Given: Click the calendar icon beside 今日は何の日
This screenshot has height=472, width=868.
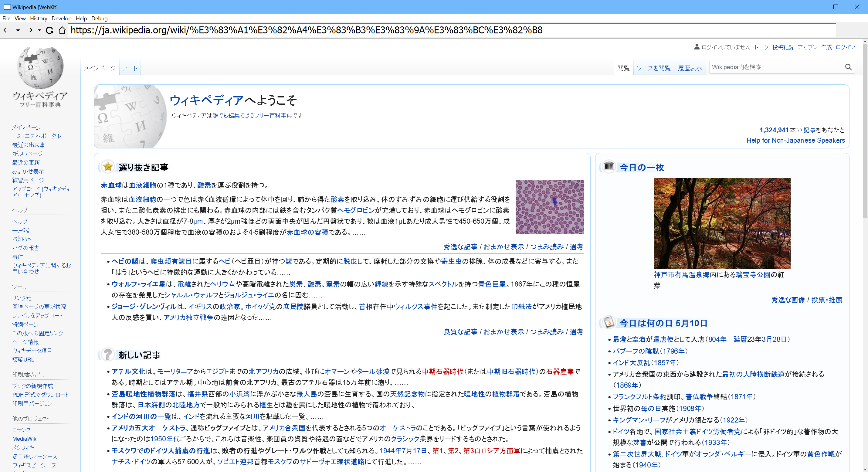Looking at the screenshot, I should tap(609, 322).
